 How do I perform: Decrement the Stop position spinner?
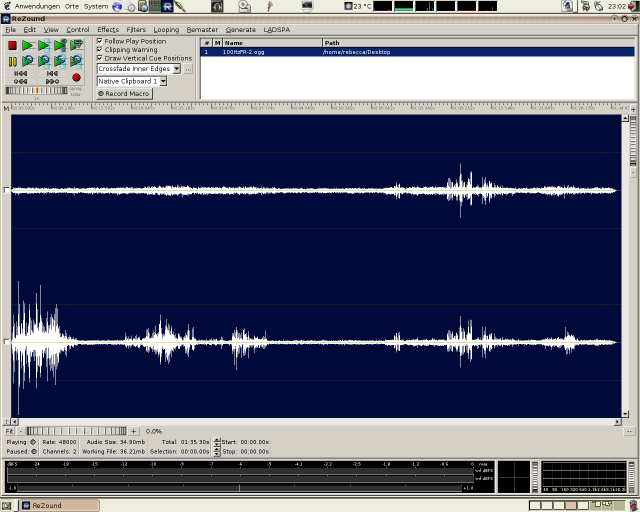pos(217,453)
